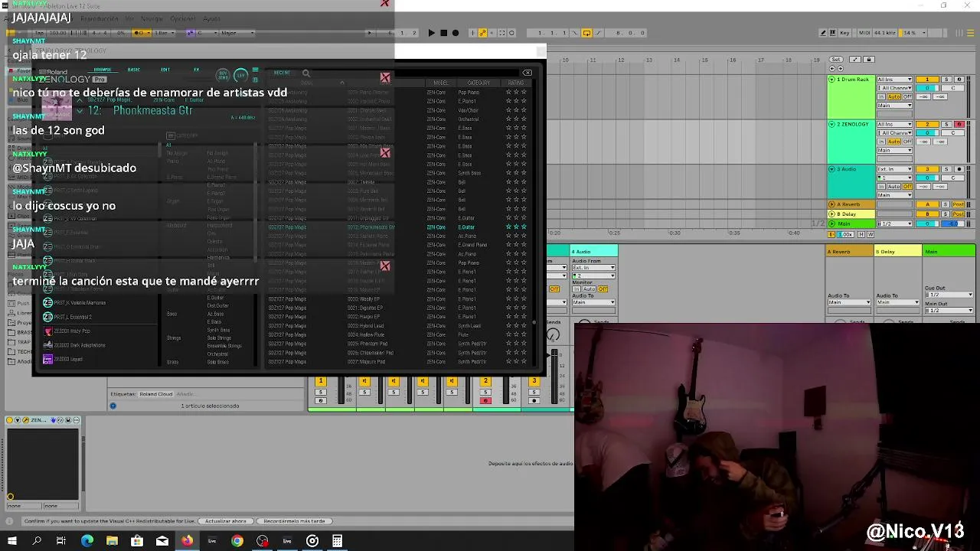The image size is (980, 551).
Task: Open Cue Out 1/2 dropdown
Action: [x=949, y=295]
